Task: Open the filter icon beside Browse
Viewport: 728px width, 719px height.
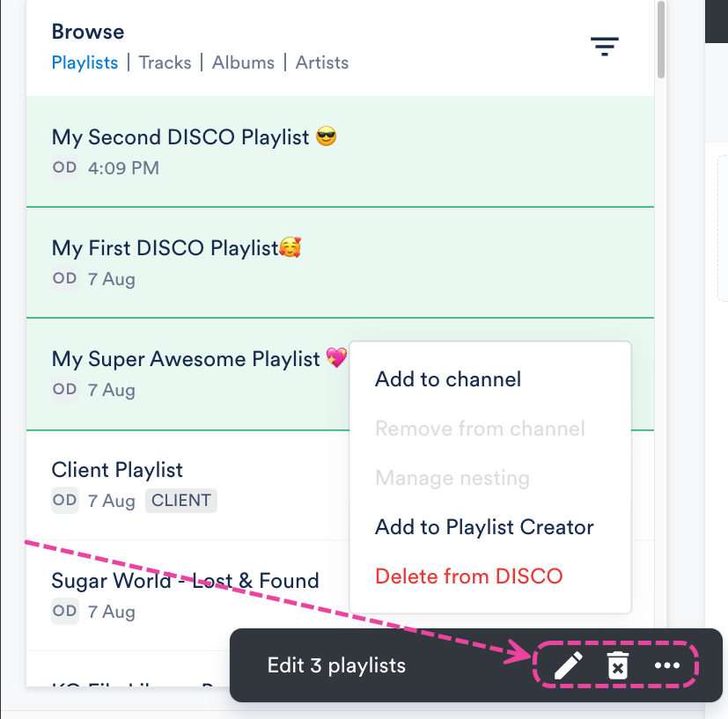Action: click(604, 47)
